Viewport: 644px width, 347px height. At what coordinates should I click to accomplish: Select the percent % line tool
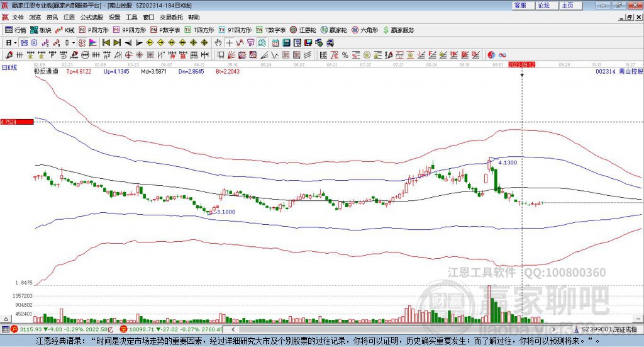point(345,55)
